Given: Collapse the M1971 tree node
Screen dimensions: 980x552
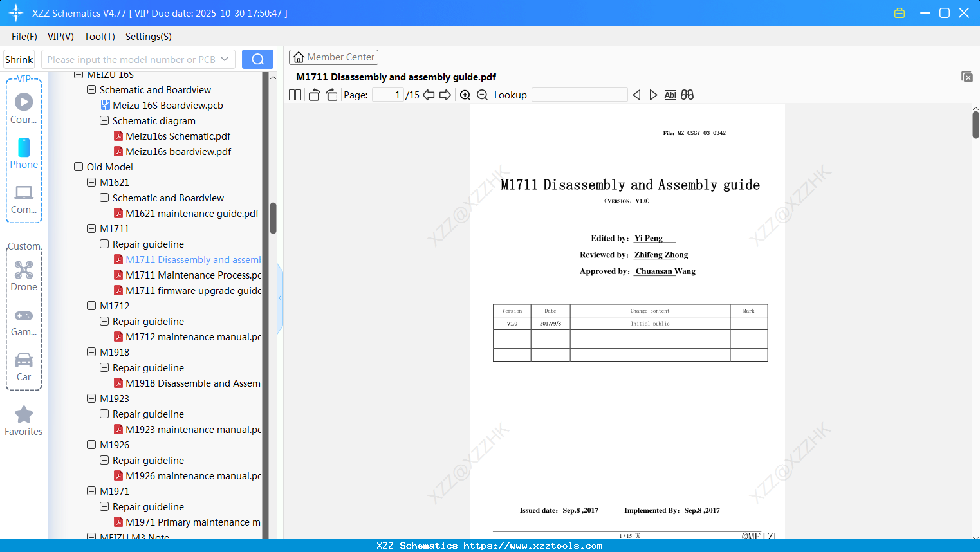Looking at the screenshot, I should tap(91, 491).
